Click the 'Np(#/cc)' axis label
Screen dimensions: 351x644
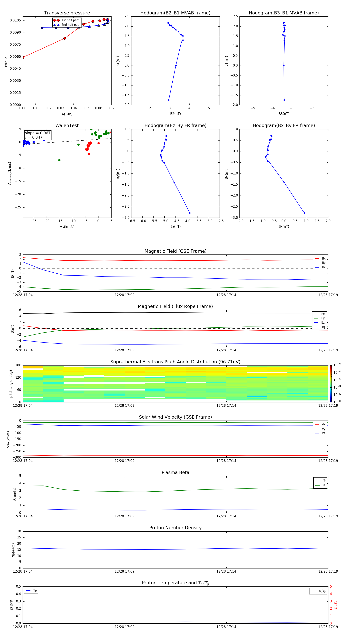13,550
